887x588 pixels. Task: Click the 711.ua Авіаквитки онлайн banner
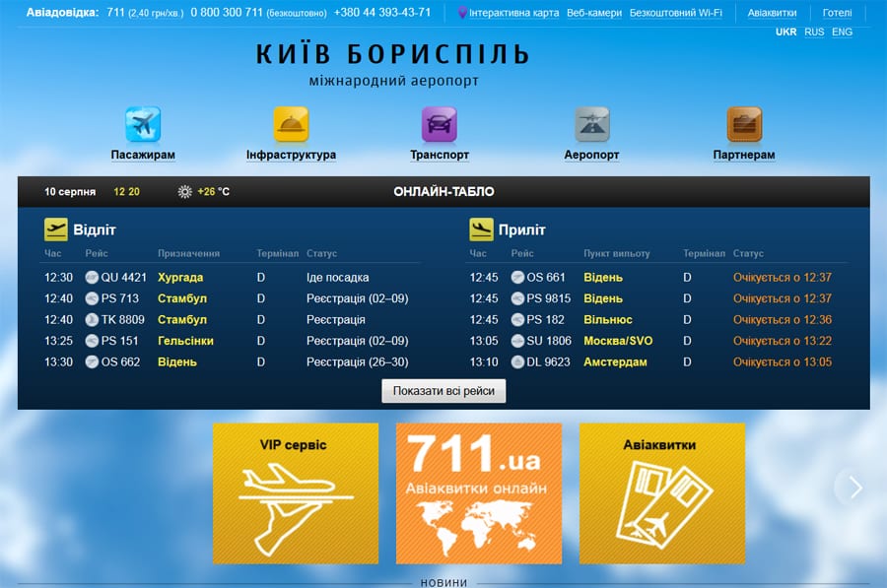[478, 493]
